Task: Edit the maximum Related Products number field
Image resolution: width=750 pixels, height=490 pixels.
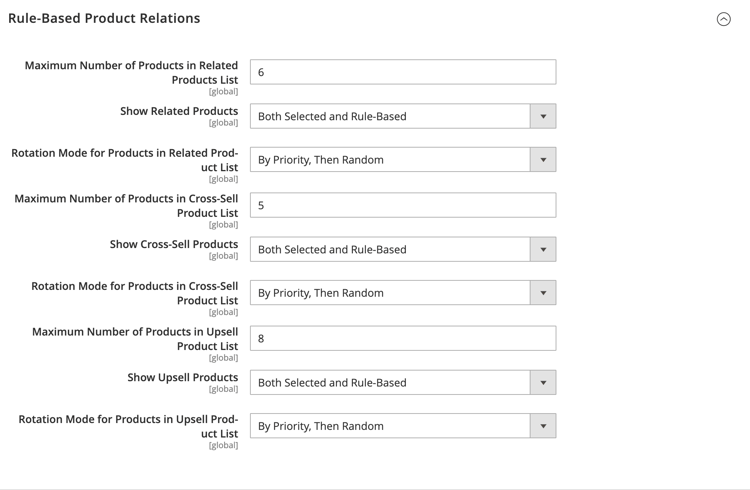Action: pyautogui.click(x=403, y=72)
